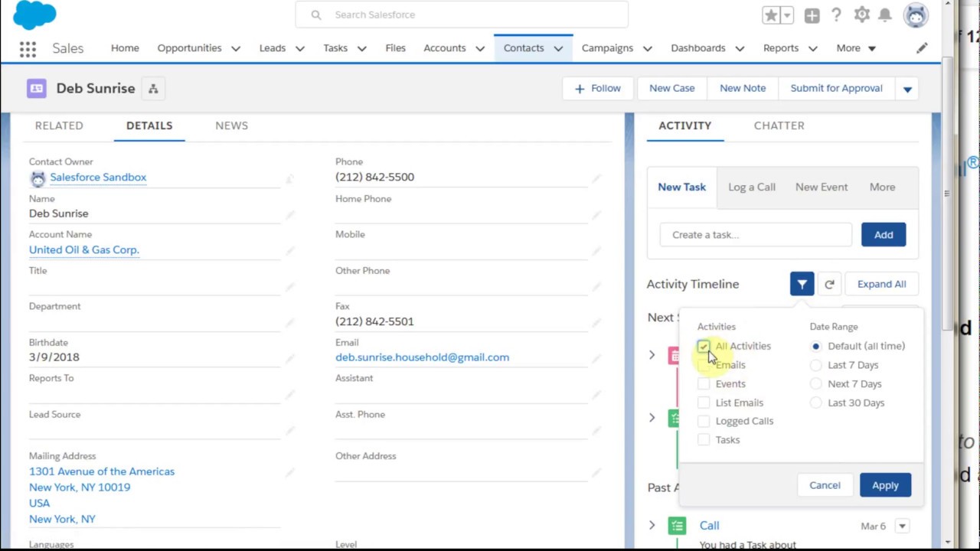Viewport: 980px width, 551px height.
Task: Open the Opportunities dropdown chevron
Action: [236, 49]
